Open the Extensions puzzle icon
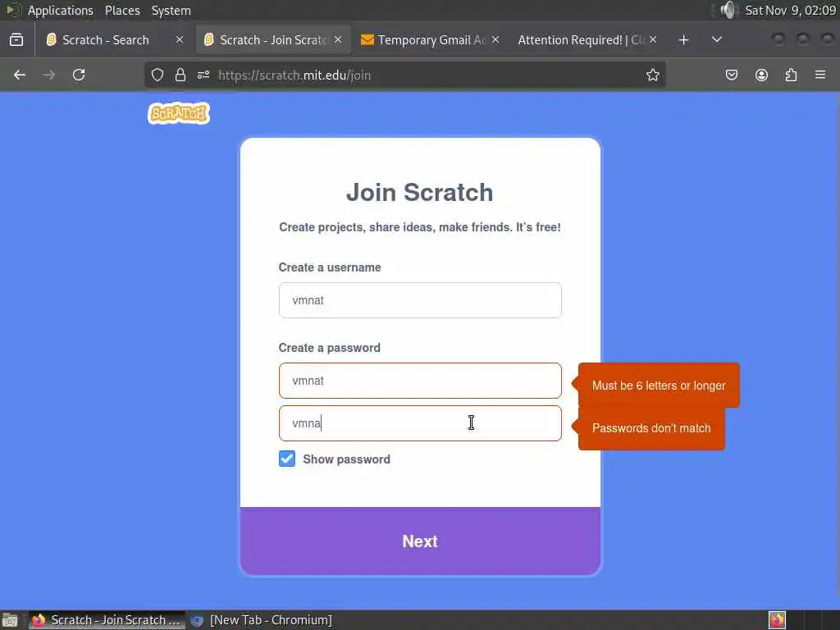The height and width of the screenshot is (630, 840). 792,75
